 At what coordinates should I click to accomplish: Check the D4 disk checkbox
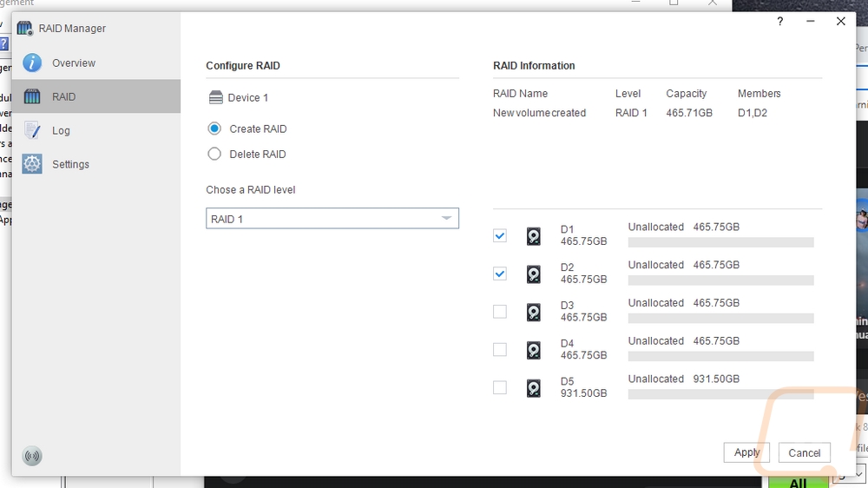(x=500, y=350)
